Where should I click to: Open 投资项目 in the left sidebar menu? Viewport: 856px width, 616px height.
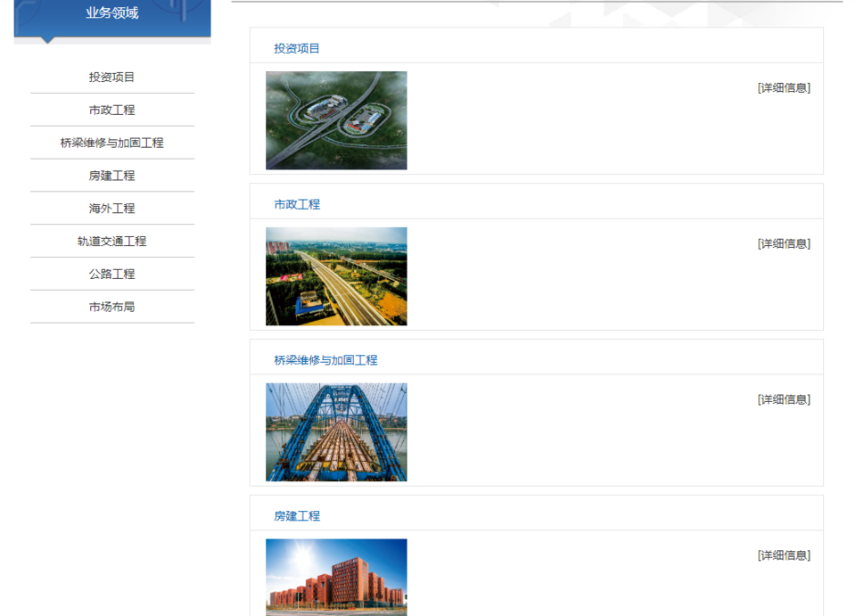112,77
